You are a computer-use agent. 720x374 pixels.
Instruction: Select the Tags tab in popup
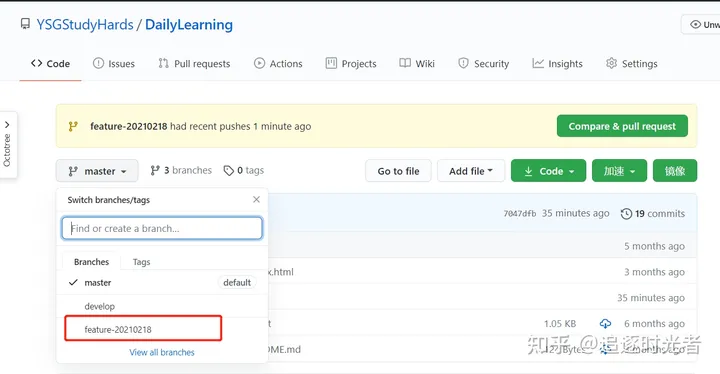click(141, 261)
